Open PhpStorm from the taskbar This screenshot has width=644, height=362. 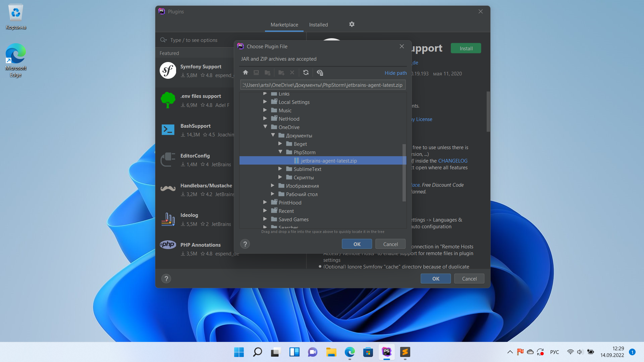pos(386,352)
